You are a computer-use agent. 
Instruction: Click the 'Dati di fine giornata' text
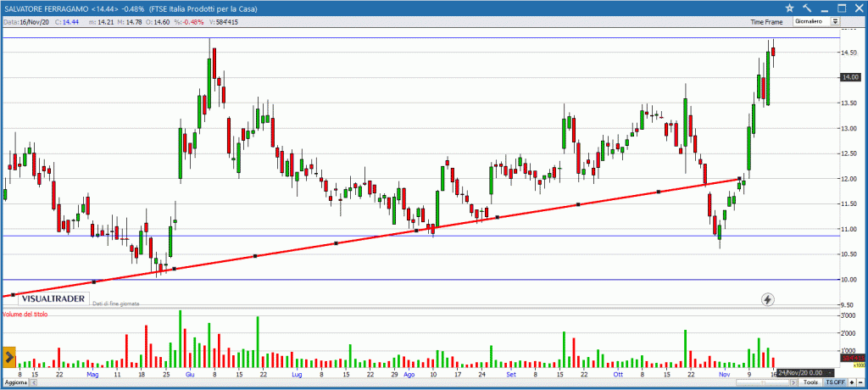[x=115, y=304]
